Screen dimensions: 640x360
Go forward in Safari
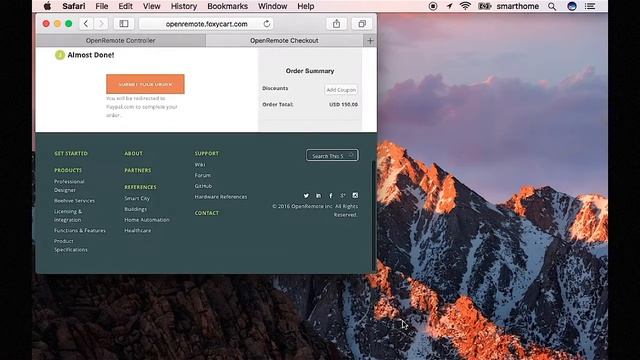pyautogui.click(x=101, y=24)
